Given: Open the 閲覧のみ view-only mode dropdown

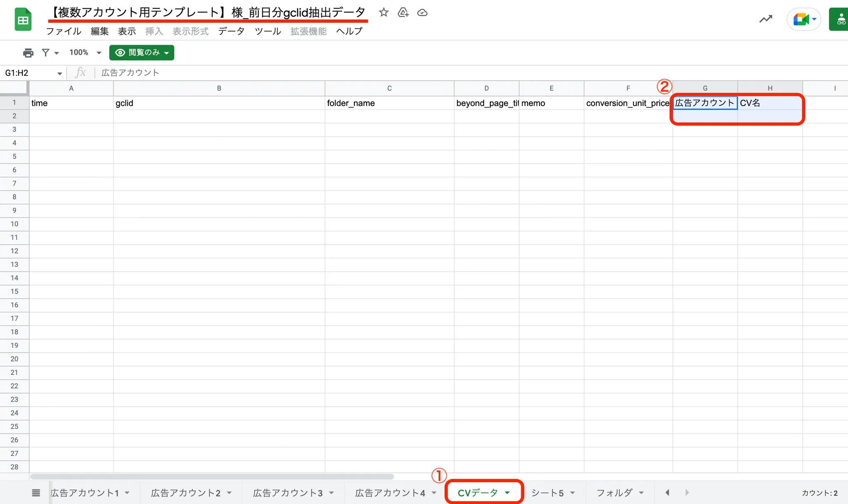Looking at the screenshot, I should 142,53.
